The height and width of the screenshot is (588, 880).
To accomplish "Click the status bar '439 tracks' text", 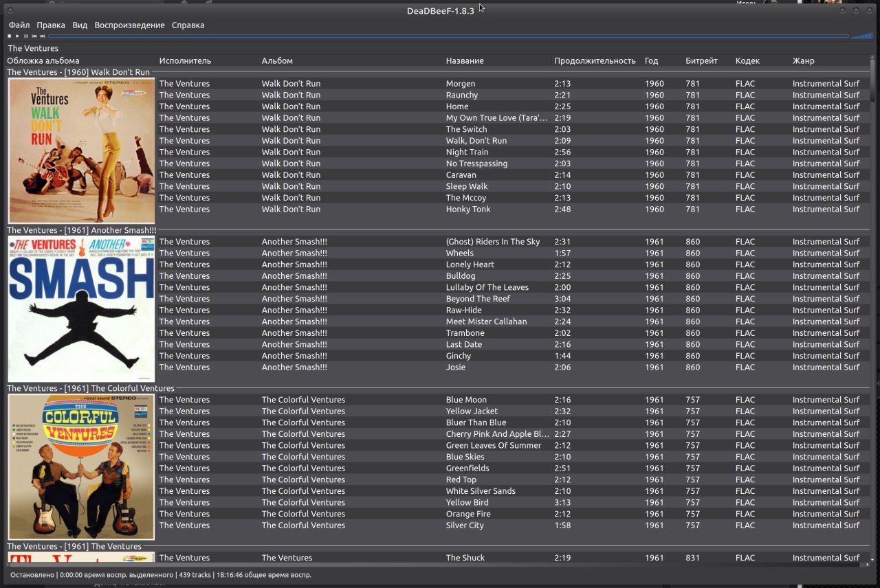I will (x=194, y=575).
